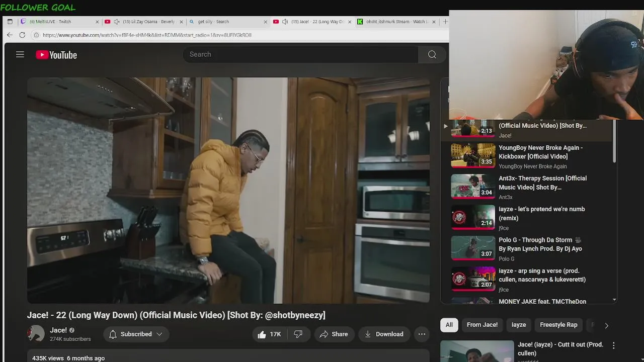This screenshot has width=644, height=362.
Task: Click currently playing 2:13 Jace! playlist thumbnail
Action: pyautogui.click(x=473, y=129)
